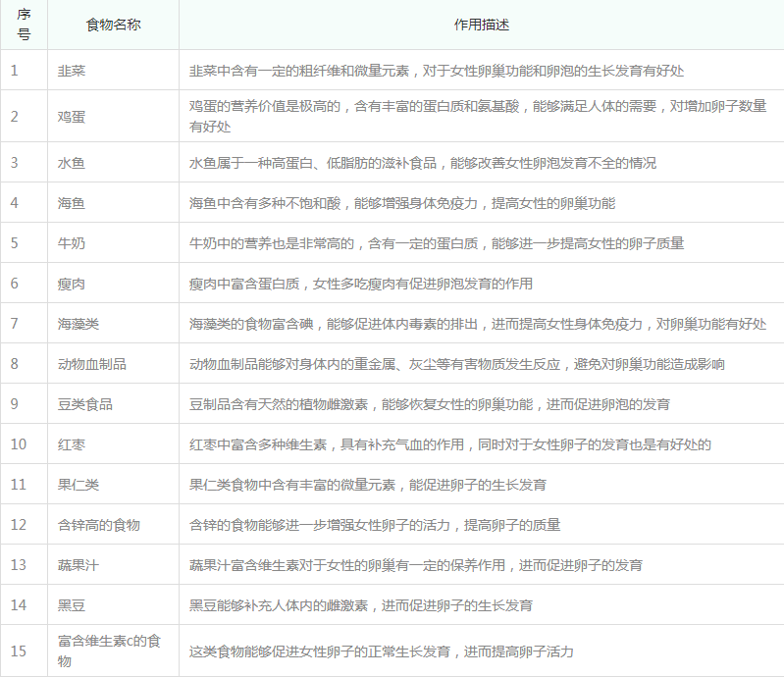Viewport: 784px width, 677px height.
Task: Click row number 7 in 序号 column
Action: (x=15, y=324)
